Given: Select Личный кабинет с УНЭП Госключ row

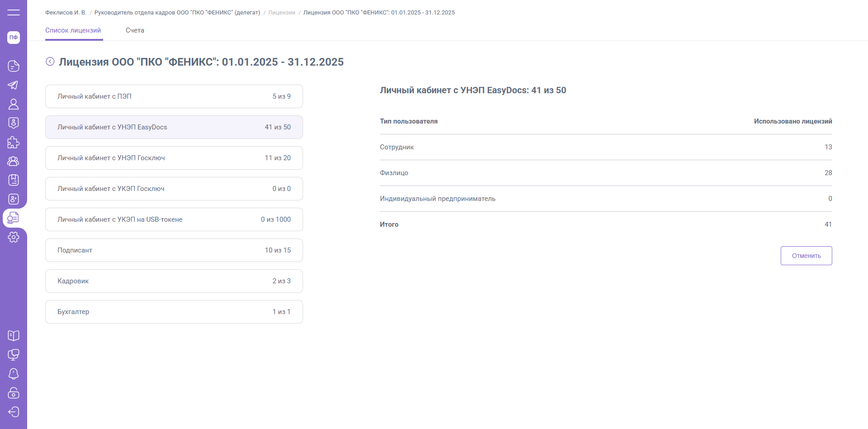Looking at the screenshot, I should pyautogui.click(x=174, y=158).
